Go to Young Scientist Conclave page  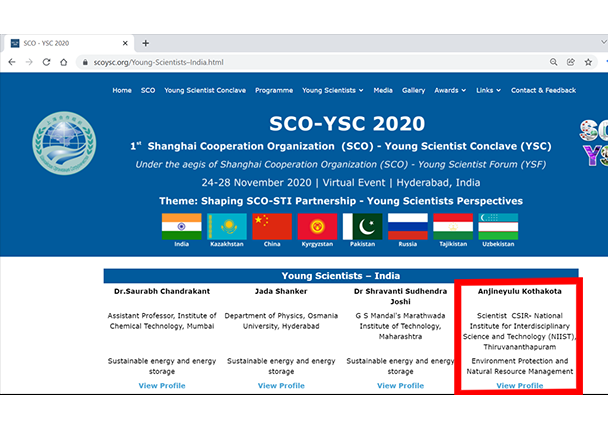pyautogui.click(x=205, y=90)
